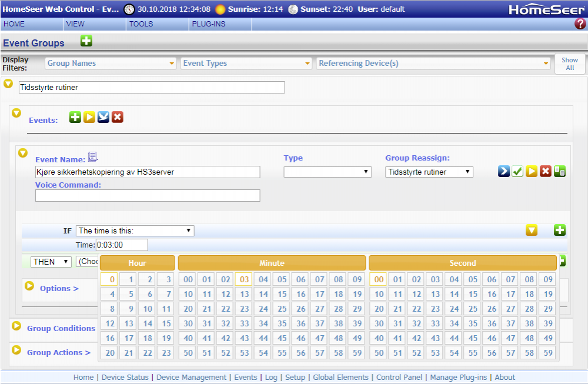The image size is (588, 384).
Task: Click the green add Event Group icon
Action: tap(86, 41)
